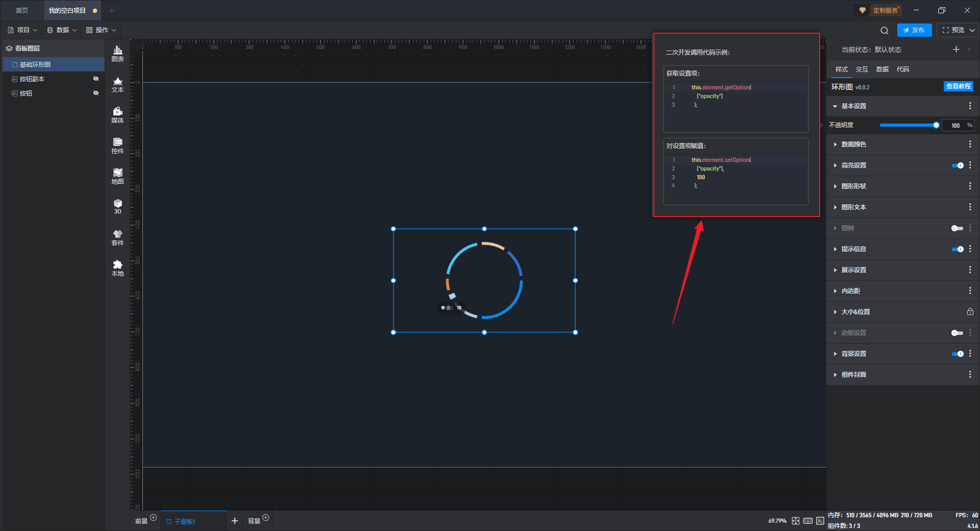Click the lock icon beside 大小&位置
980x531 pixels.
click(x=970, y=311)
